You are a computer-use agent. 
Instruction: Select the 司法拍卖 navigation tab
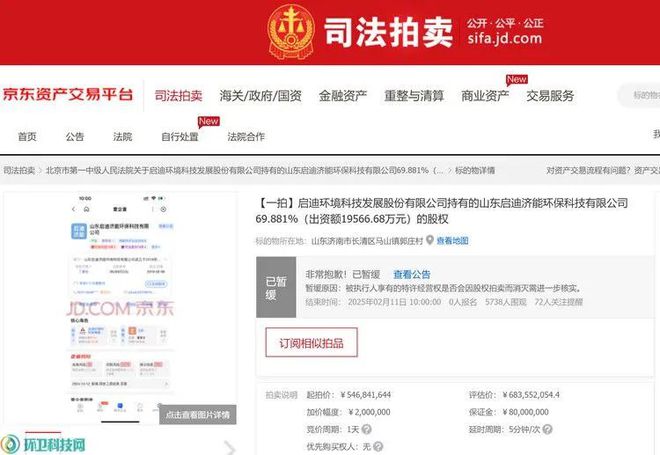click(178, 96)
